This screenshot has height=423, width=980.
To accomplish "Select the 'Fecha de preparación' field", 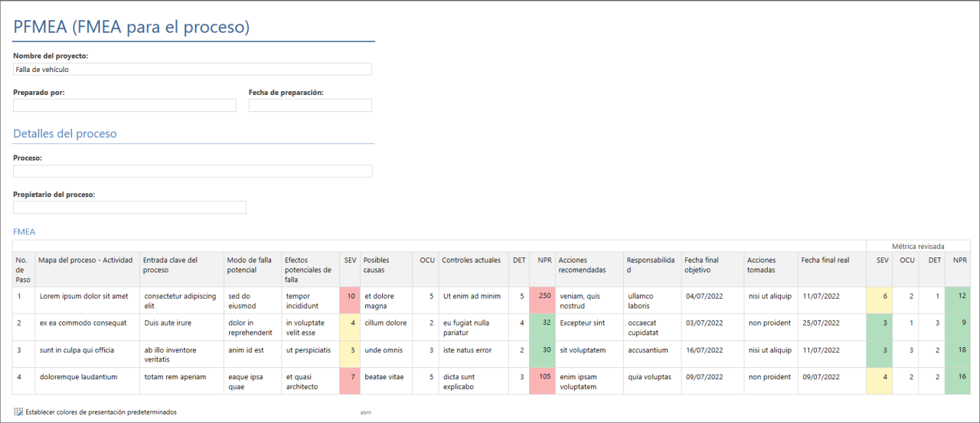I will pyautogui.click(x=310, y=106).
